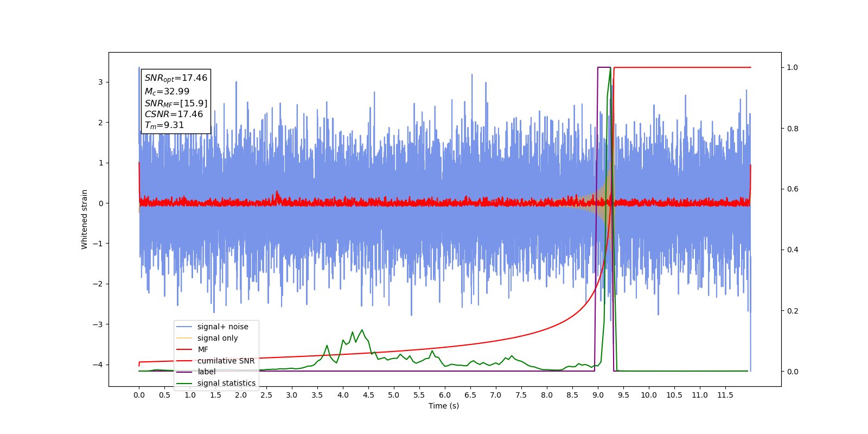868x434 pixels.
Task: Click the SNR_opt=17.46 annotation line
Action: pyautogui.click(x=176, y=78)
